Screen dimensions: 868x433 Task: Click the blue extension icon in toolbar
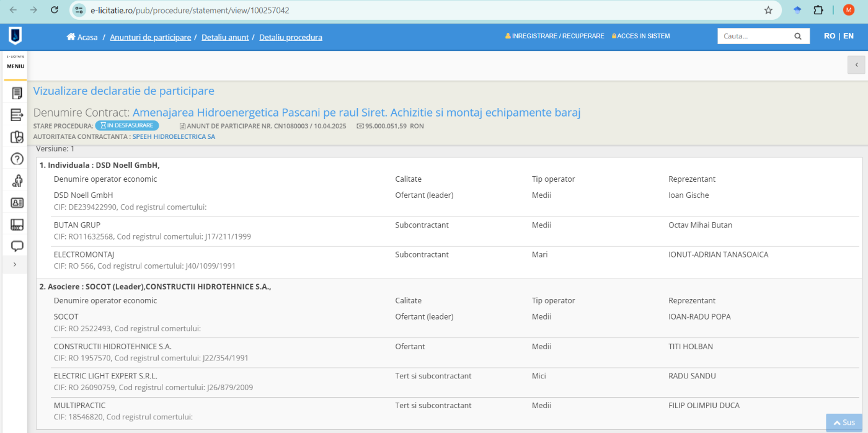pos(797,10)
